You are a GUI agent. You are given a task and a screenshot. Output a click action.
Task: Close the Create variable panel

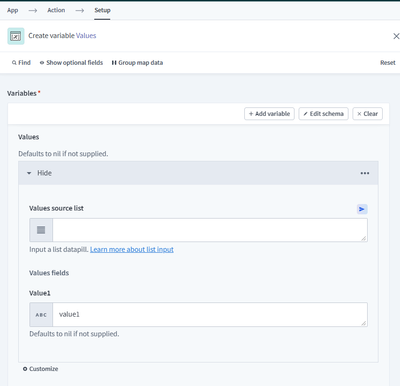396,36
